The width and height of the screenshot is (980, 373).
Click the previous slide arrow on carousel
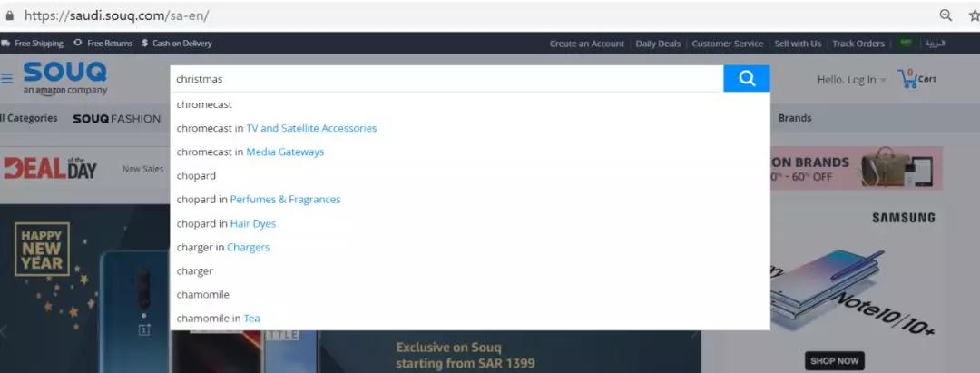pyautogui.click(x=3, y=331)
